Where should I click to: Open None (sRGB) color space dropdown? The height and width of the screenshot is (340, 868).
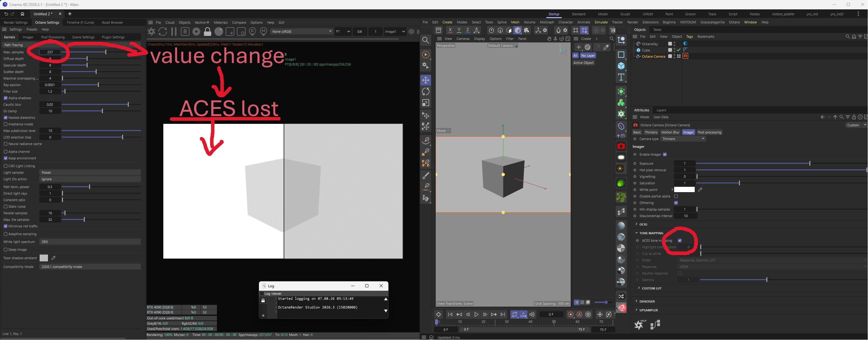click(302, 32)
